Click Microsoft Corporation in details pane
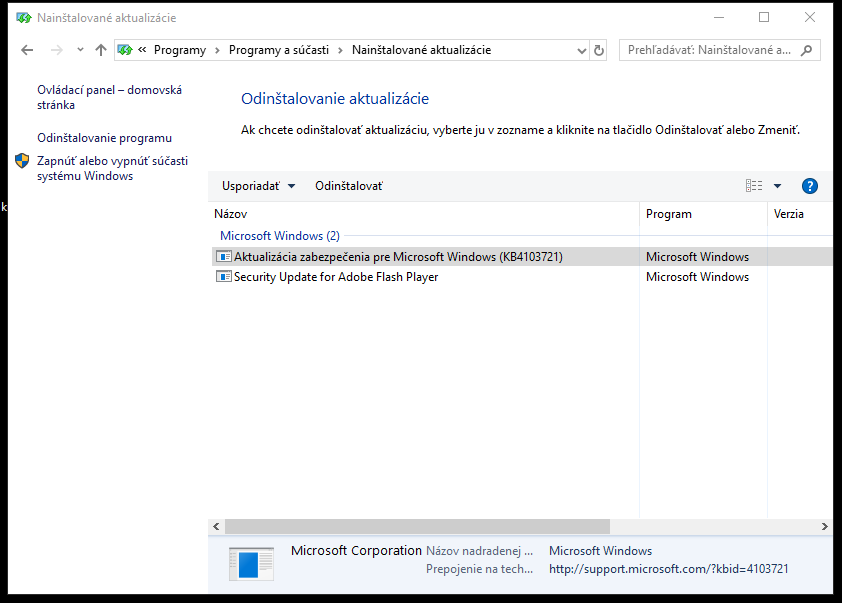 pos(357,550)
